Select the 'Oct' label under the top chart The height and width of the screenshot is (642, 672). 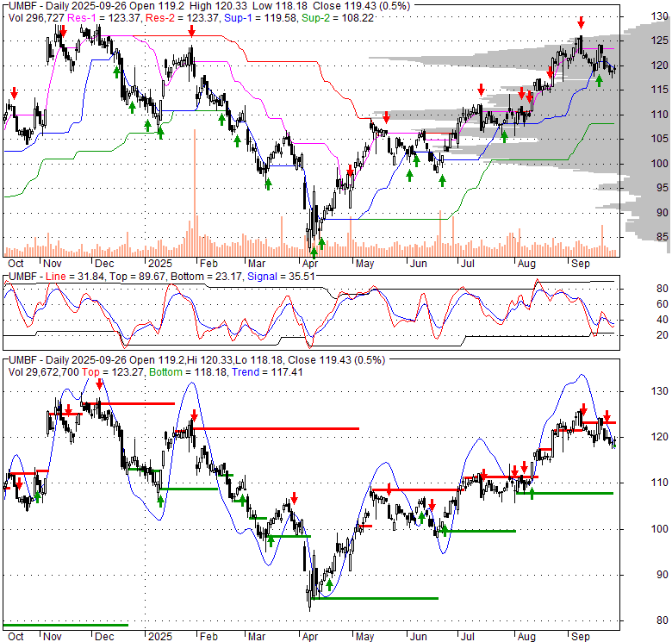coord(16,264)
